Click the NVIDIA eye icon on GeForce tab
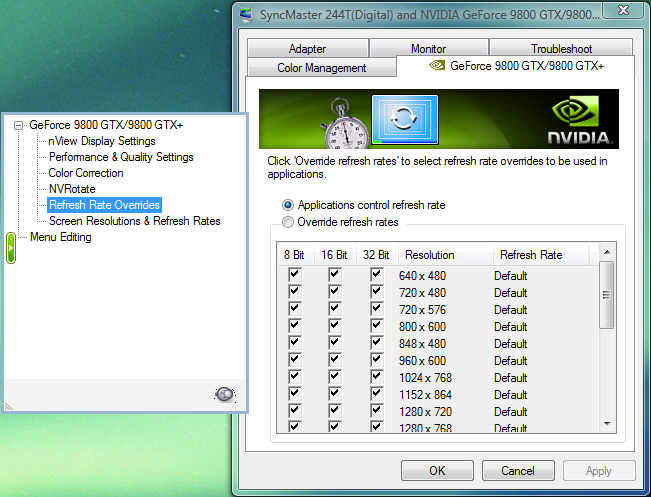651x497 pixels. pyautogui.click(x=437, y=65)
